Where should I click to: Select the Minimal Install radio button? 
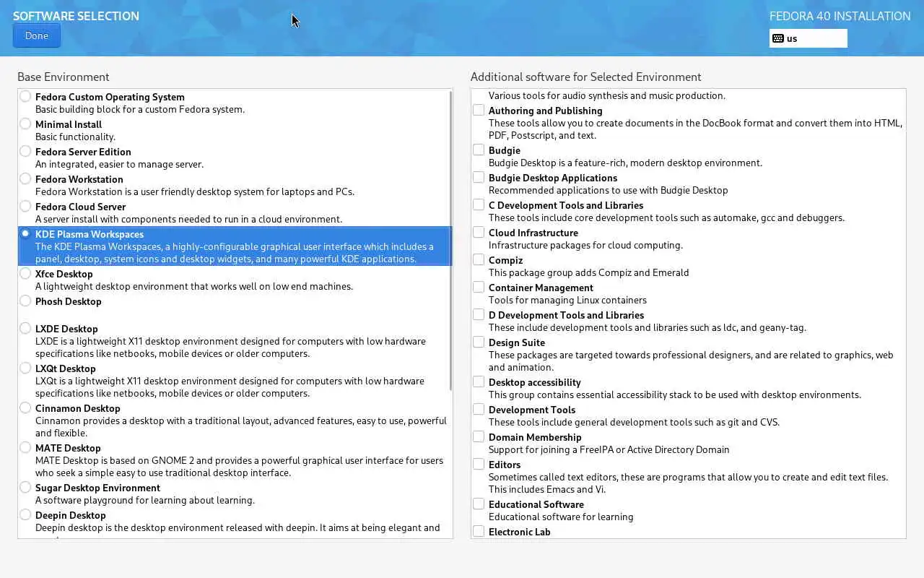click(x=26, y=124)
